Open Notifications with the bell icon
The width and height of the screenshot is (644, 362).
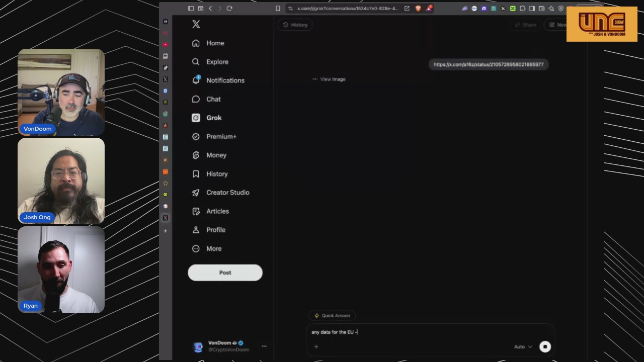(x=218, y=80)
